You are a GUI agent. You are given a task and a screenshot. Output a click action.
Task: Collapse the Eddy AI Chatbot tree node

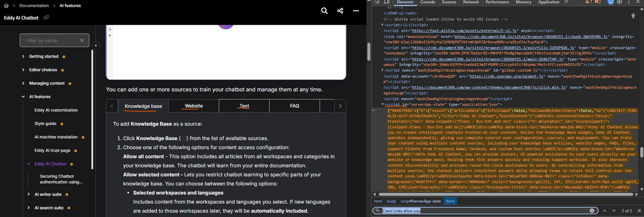(29, 164)
